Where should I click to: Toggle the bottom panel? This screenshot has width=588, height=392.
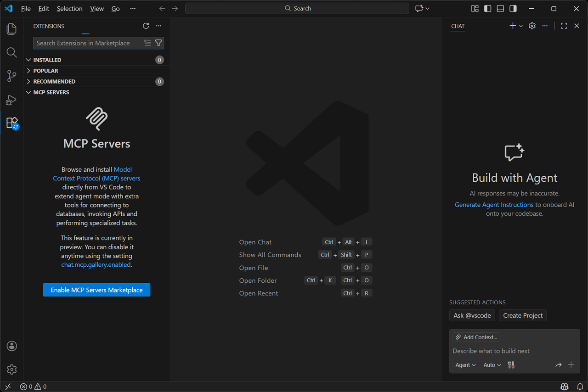pyautogui.click(x=501, y=8)
